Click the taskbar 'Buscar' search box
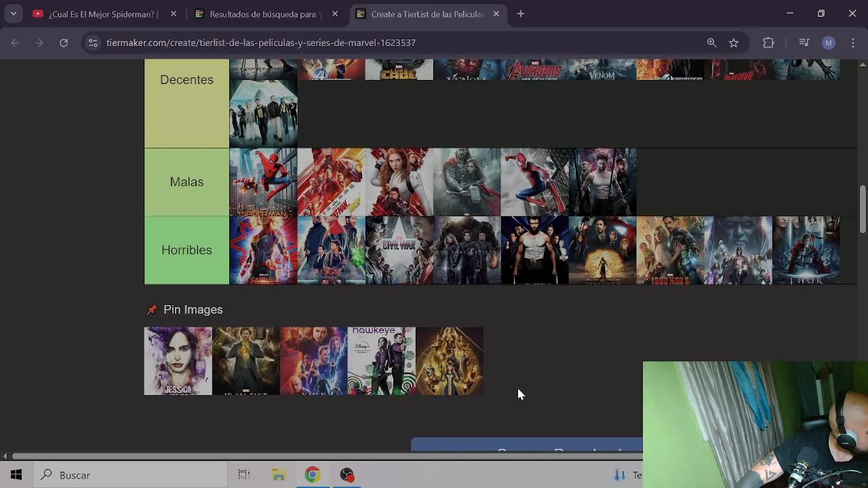 (x=129, y=475)
